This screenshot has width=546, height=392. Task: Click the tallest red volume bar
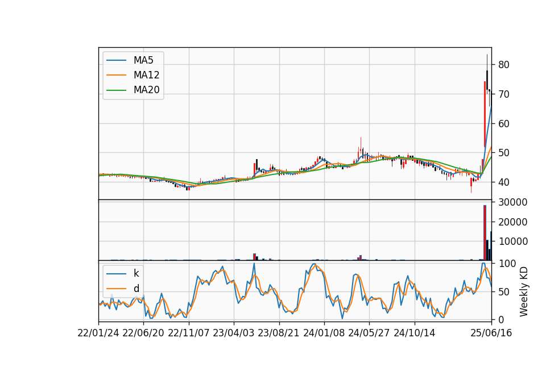(485, 233)
